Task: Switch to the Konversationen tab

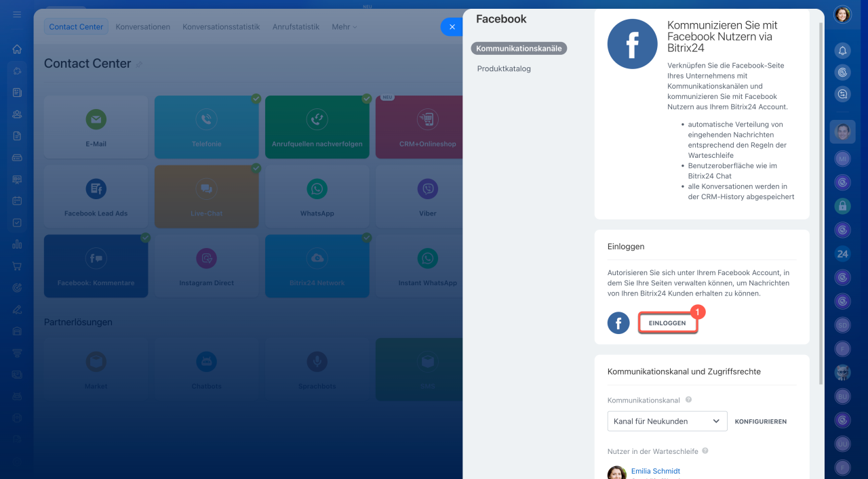Action: [143, 27]
